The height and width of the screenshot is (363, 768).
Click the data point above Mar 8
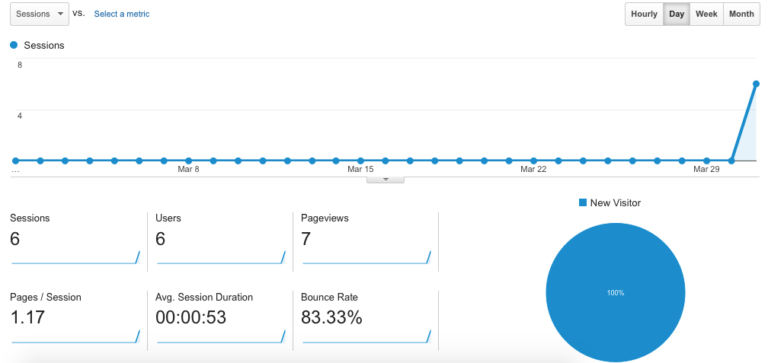pyautogui.click(x=189, y=160)
